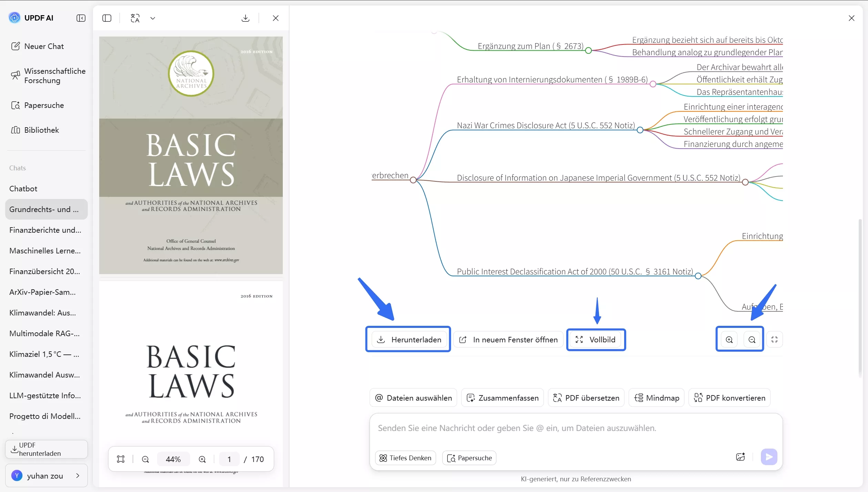Click the Herunterladen button

408,339
